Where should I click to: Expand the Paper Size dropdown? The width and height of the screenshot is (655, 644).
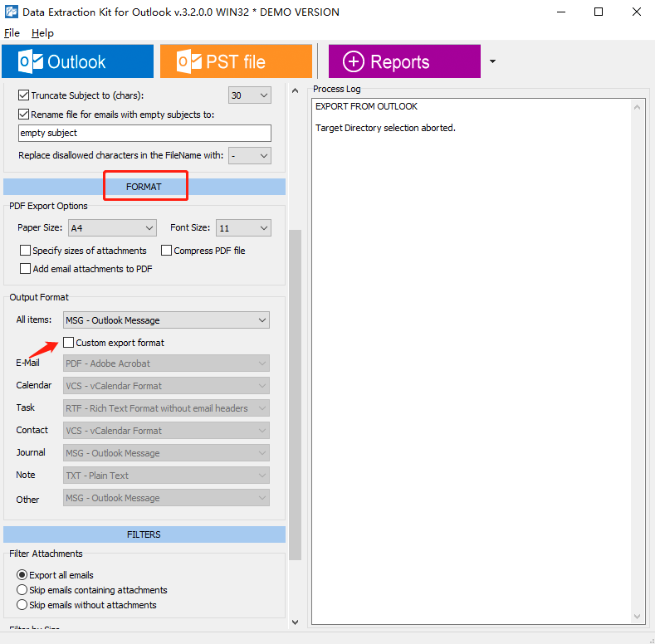[x=112, y=227]
